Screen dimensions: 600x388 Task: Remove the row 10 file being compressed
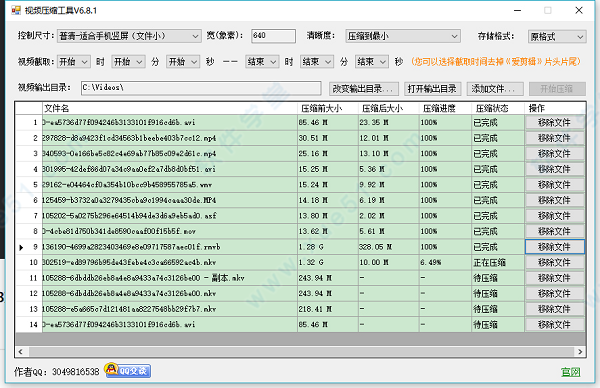pos(554,262)
